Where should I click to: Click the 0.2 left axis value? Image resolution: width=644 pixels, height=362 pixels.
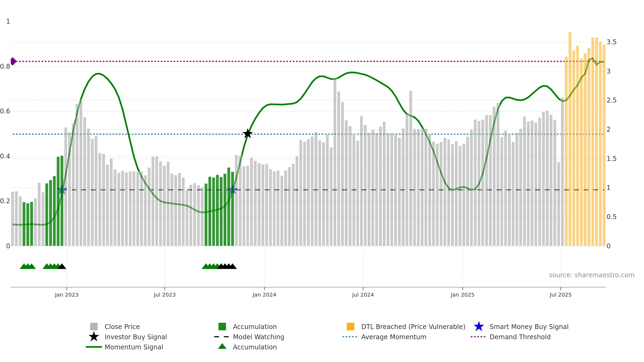[x=5, y=201]
